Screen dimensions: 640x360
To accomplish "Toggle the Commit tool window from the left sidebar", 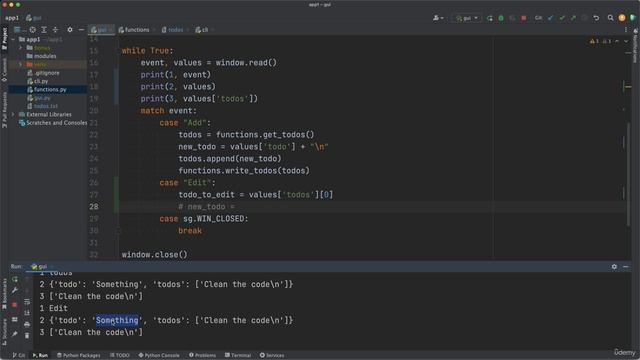I will pos(4,69).
